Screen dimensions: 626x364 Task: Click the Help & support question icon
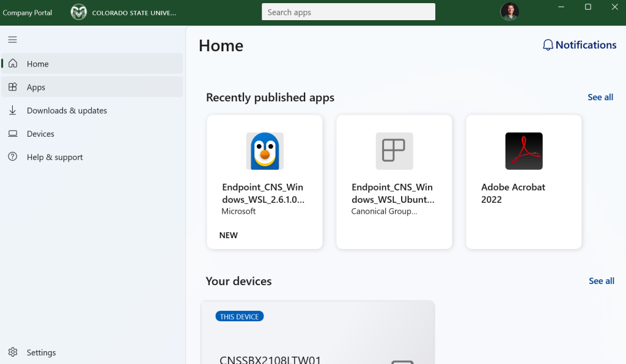13,157
